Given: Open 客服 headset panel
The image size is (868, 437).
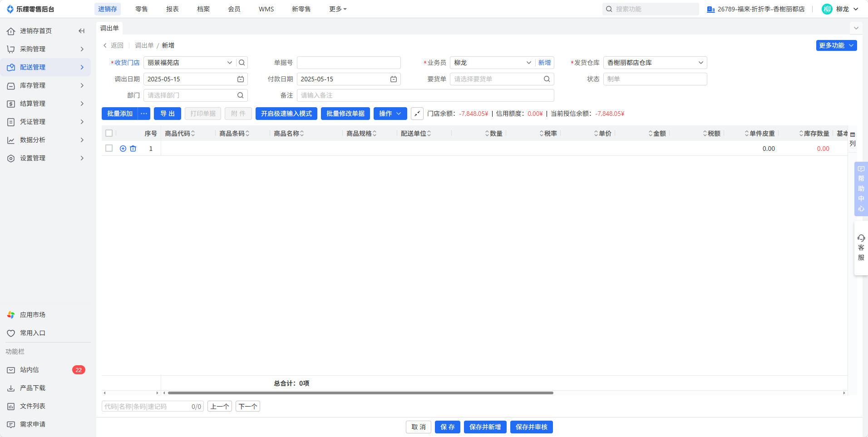Looking at the screenshot, I should [x=861, y=248].
